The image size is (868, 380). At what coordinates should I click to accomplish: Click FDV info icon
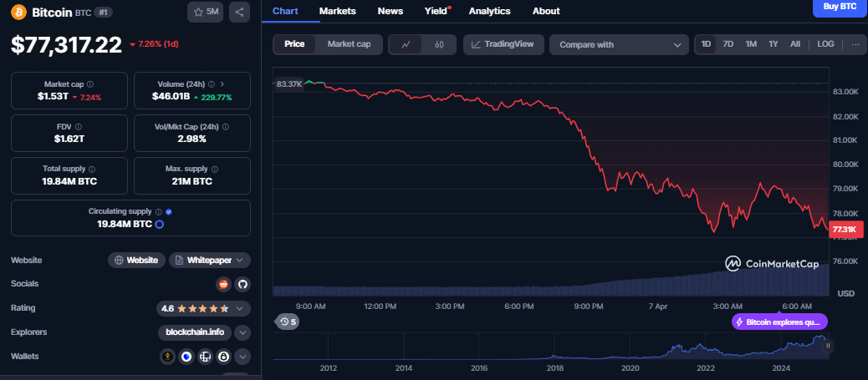click(x=78, y=127)
